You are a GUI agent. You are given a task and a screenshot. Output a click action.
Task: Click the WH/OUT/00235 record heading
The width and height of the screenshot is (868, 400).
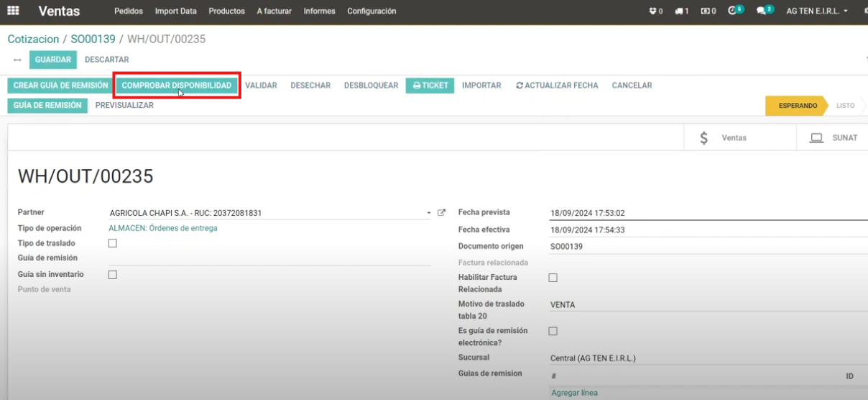pos(86,176)
